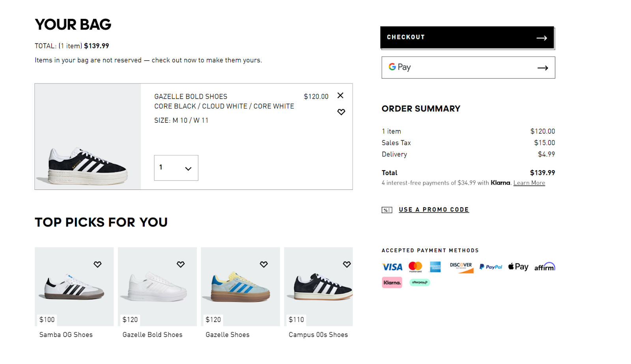
Task: Favorite the blue Gazelle Shoes heart icon
Action: pyautogui.click(x=264, y=264)
